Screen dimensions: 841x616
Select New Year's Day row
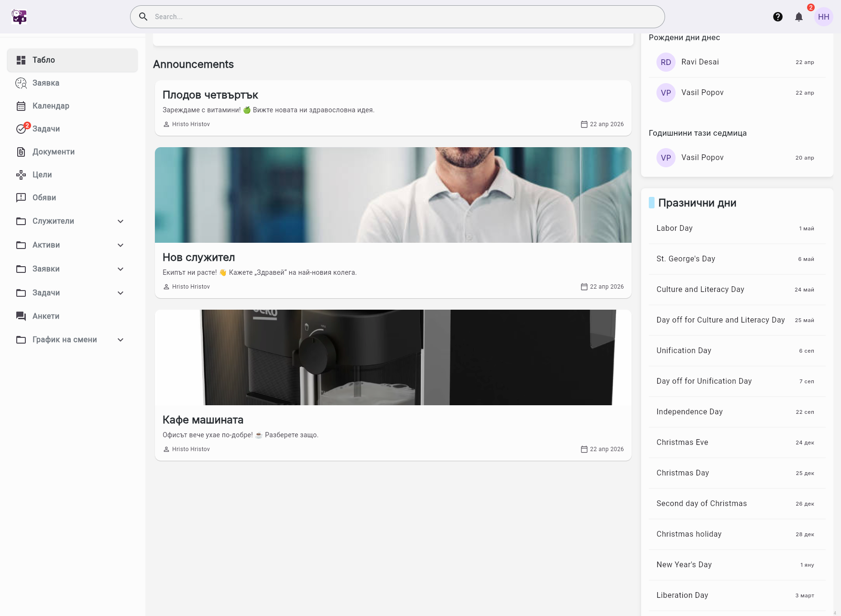[x=737, y=565]
